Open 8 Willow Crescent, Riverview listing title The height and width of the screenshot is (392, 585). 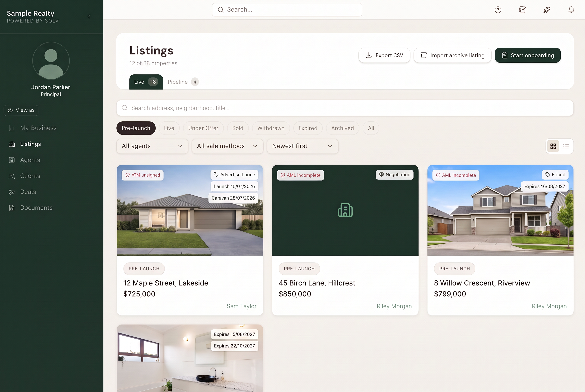pyautogui.click(x=482, y=283)
